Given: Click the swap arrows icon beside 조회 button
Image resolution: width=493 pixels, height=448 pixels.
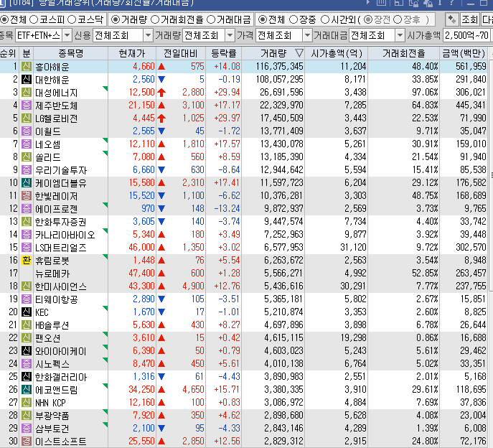Looking at the screenshot, I should [x=451, y=20].
